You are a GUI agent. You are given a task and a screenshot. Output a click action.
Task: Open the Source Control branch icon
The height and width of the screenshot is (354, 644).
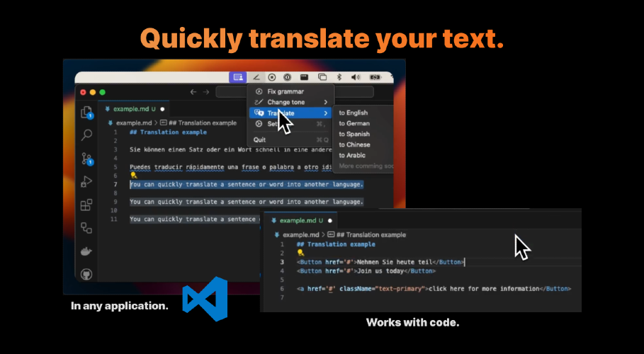coord(86,159)
